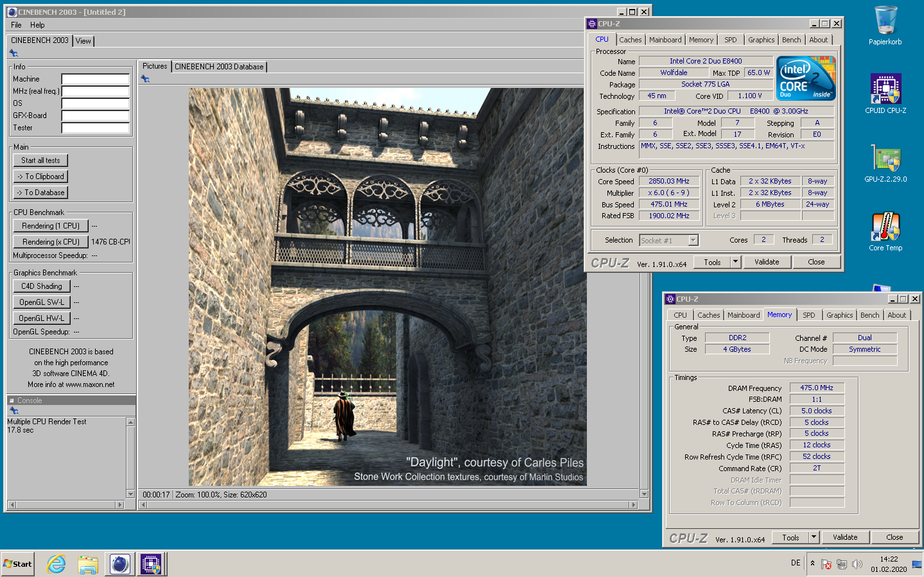Image resolution: width=924 pixels, height=577 pixels.
Task: Open the Papierkorb recycle bin desktop icon
Action: tap(885, 26)
